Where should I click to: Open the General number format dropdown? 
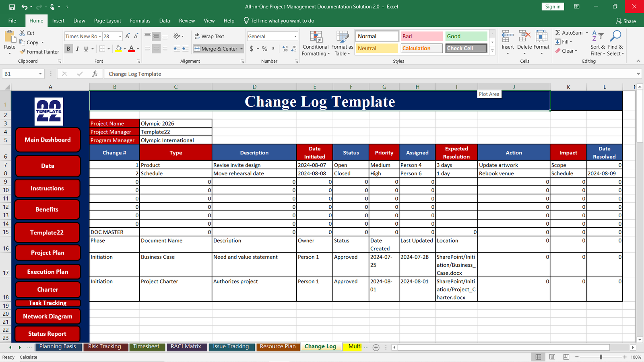click(295, 36)
